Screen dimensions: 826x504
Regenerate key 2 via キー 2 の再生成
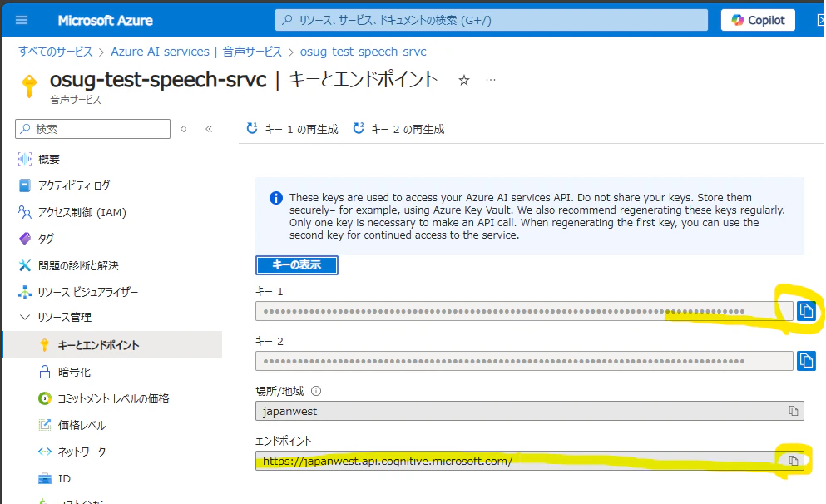(x=398, y=129)
